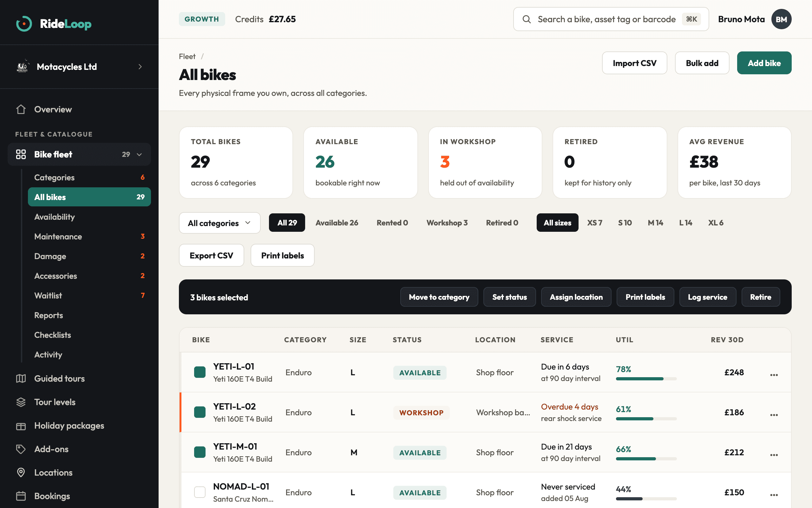
Task: Click the search magnifier icon
Action: click(x=527, y=19)
